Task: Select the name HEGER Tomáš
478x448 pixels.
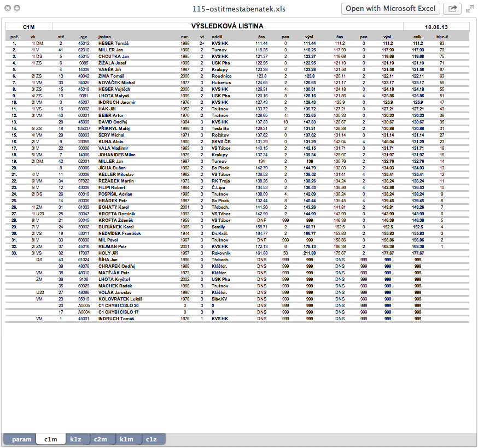Action: [x=113, y=43]
